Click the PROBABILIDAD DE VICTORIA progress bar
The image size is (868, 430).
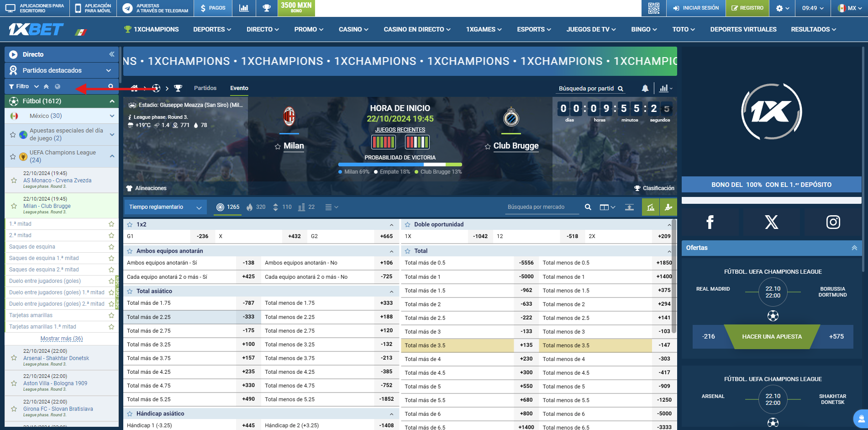[x=400, y=165]
